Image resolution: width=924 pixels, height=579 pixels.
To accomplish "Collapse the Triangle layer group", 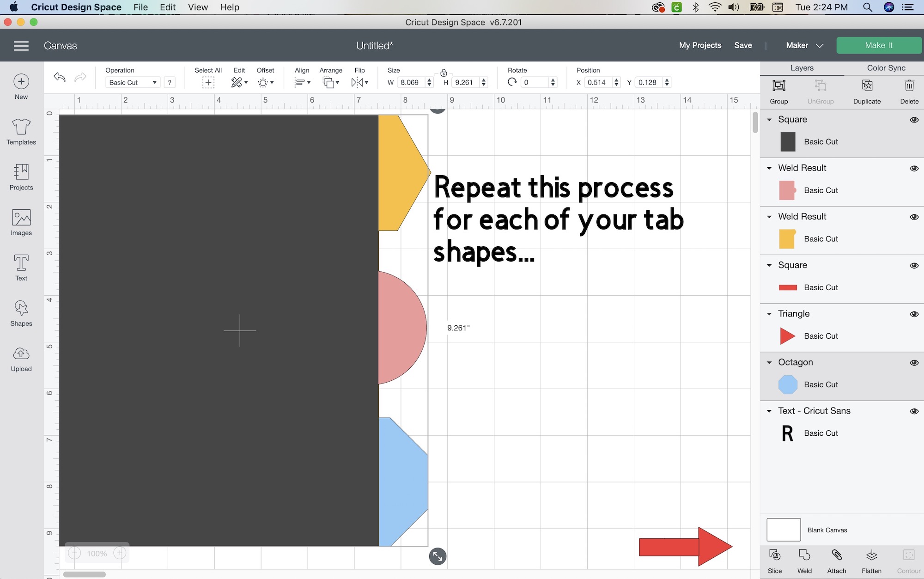I will [x=769, y=314].
